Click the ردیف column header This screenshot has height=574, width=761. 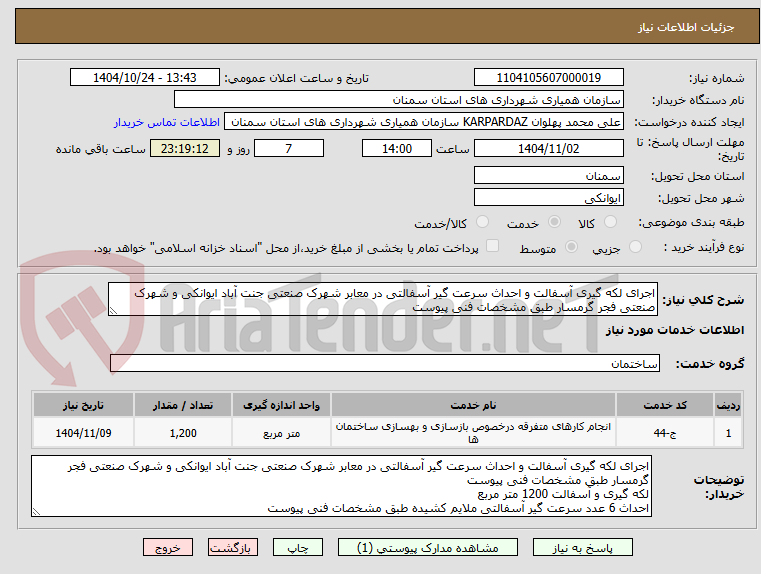(728, 405)
